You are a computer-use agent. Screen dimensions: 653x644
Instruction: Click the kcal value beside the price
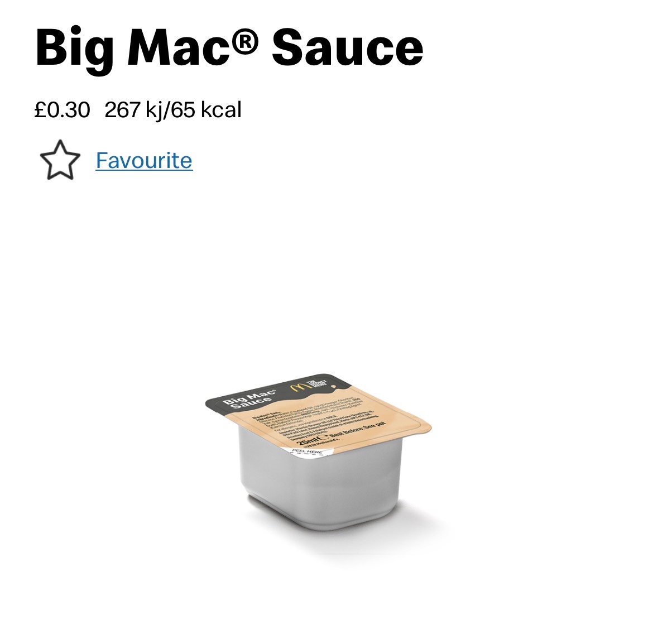point(206,110)
